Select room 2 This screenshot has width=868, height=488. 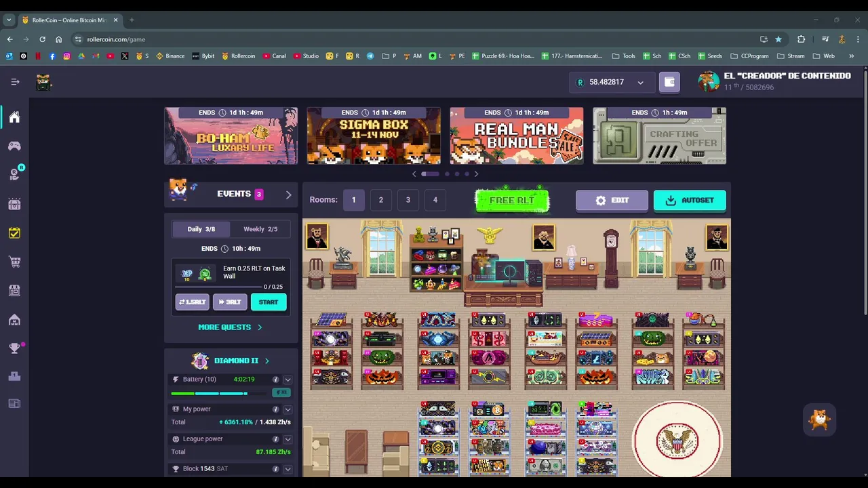380,200
